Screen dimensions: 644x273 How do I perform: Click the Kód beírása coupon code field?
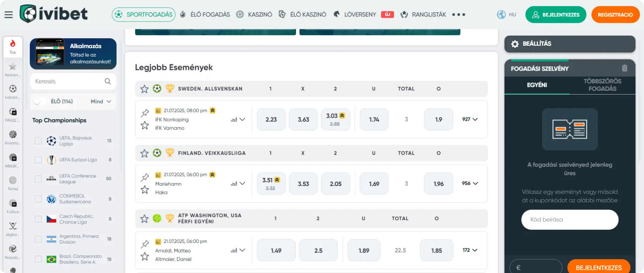pos(570,219)
